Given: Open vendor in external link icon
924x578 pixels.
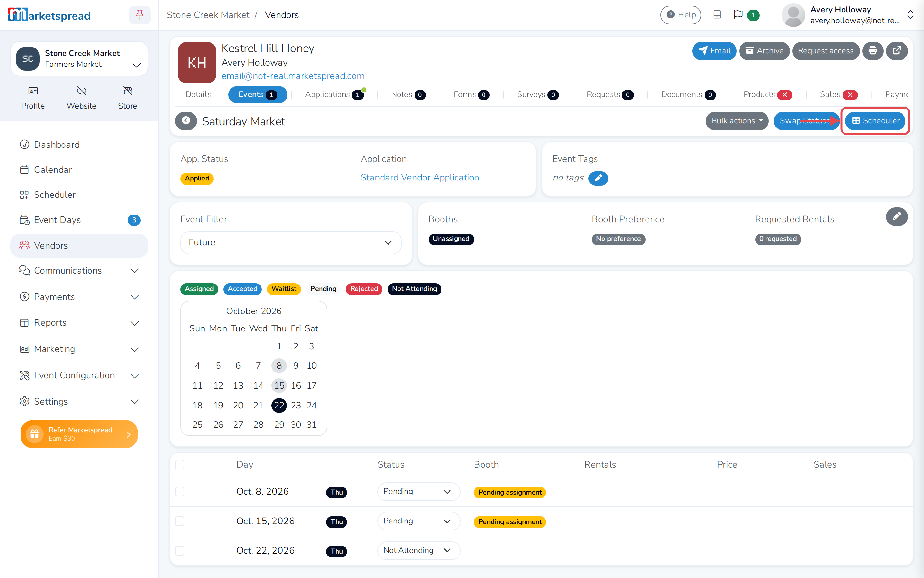Looking at the screenshot, I should [x=897, y=51].
